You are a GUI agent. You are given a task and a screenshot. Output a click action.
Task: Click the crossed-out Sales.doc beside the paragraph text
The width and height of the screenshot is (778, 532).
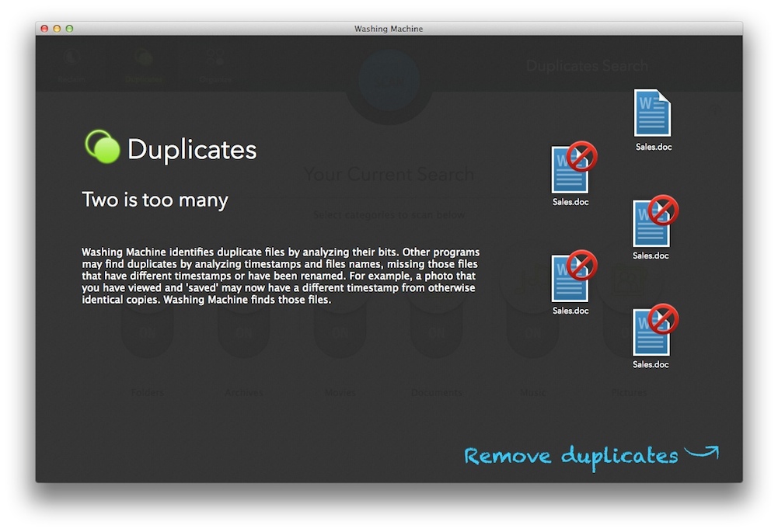tap(573, 276)
